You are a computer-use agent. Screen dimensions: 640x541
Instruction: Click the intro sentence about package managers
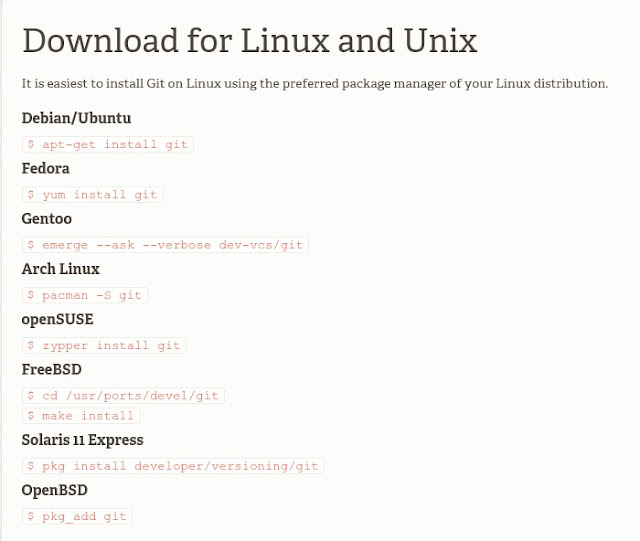click(315, 84)
